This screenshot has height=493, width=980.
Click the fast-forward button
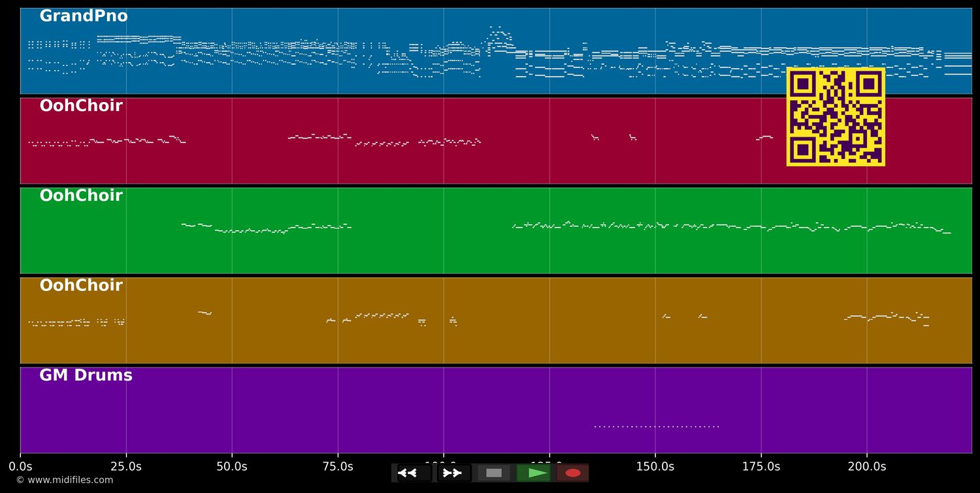(453, 473)
